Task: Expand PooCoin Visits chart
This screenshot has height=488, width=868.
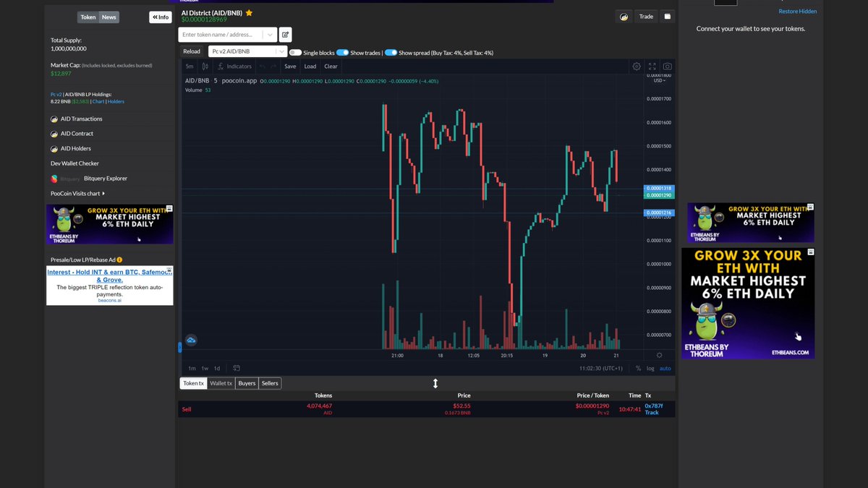Action: click(77, 193)
